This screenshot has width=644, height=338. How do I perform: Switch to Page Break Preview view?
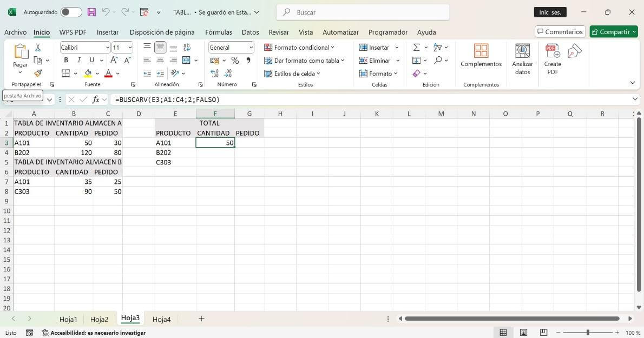pos(543,333)
